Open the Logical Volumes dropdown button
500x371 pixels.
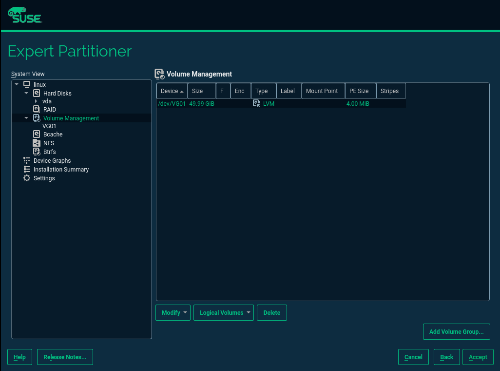[223, 313]
